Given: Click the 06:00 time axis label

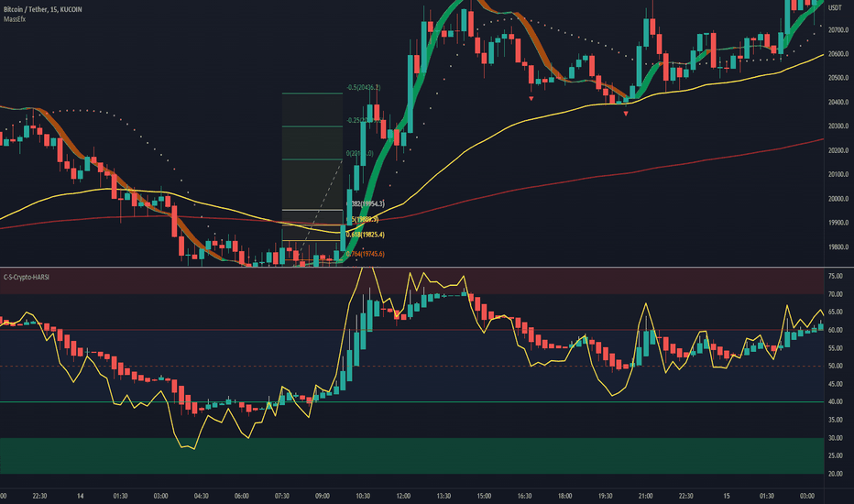Looking at the screenshot, I should [x=241, y=496].
